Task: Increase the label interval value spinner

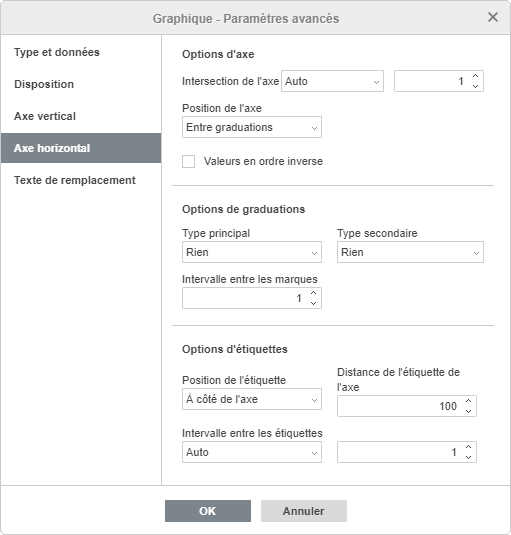Action: [x=468, y=447]
